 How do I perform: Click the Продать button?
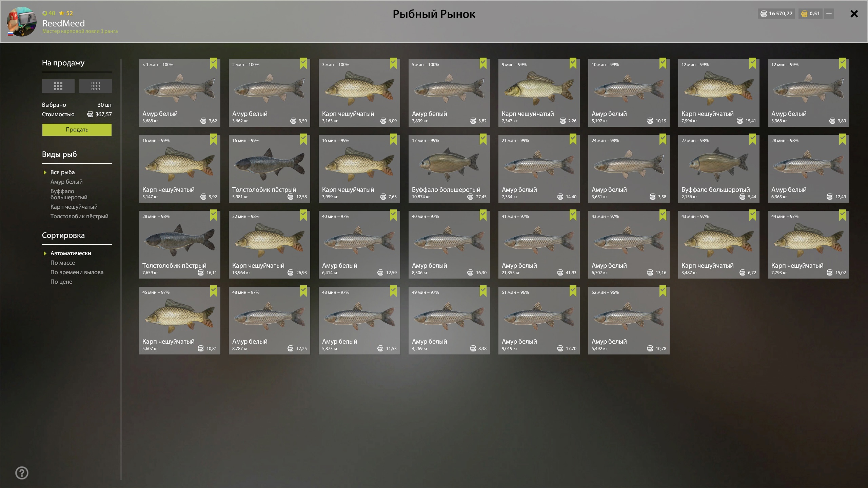click(77, 129)
